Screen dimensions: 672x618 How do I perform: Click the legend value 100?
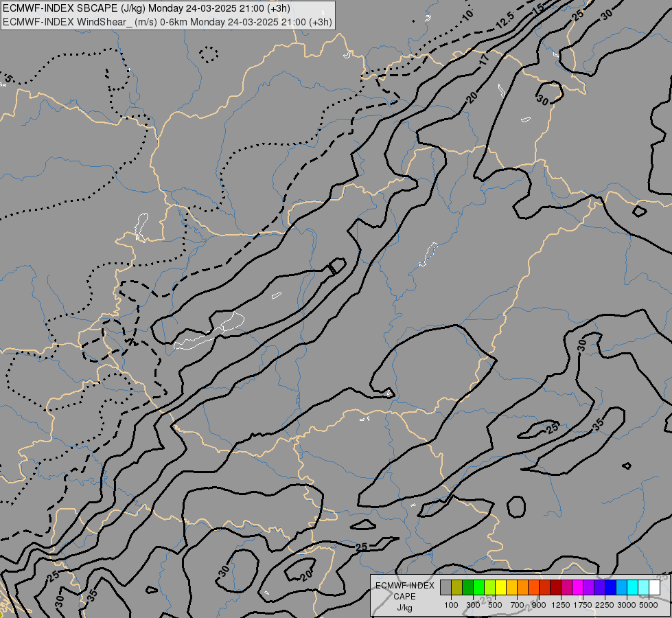tap(451, 605)
